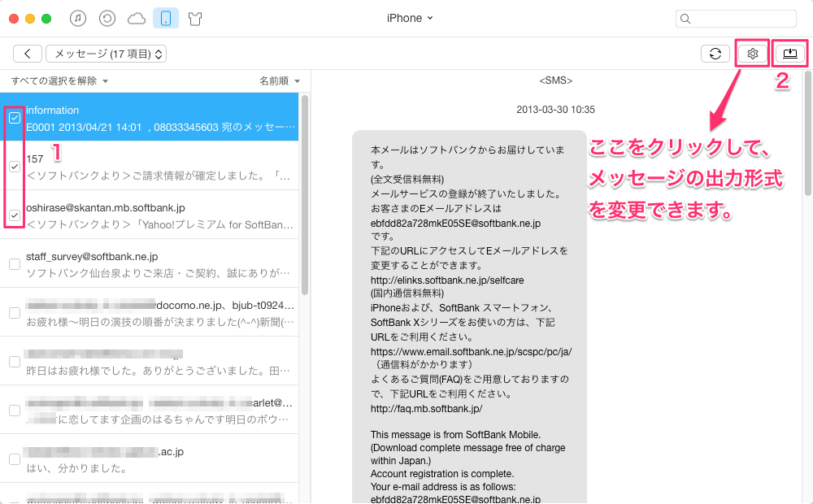813x504 pixels.
Task: Click magnifier icon in search field
Action: (685, 19)
